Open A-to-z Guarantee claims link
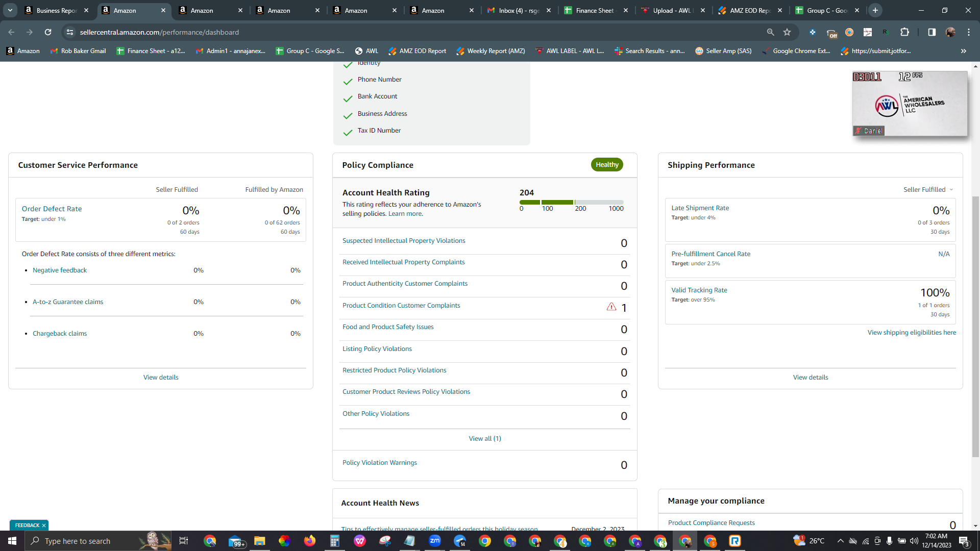 [68, 302]
